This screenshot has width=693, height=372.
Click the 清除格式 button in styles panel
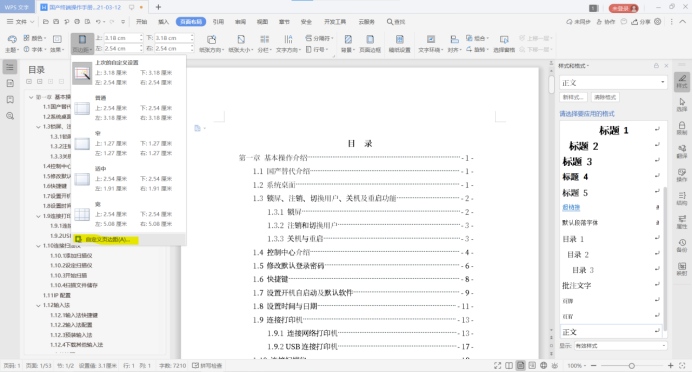tap(605, 97)
